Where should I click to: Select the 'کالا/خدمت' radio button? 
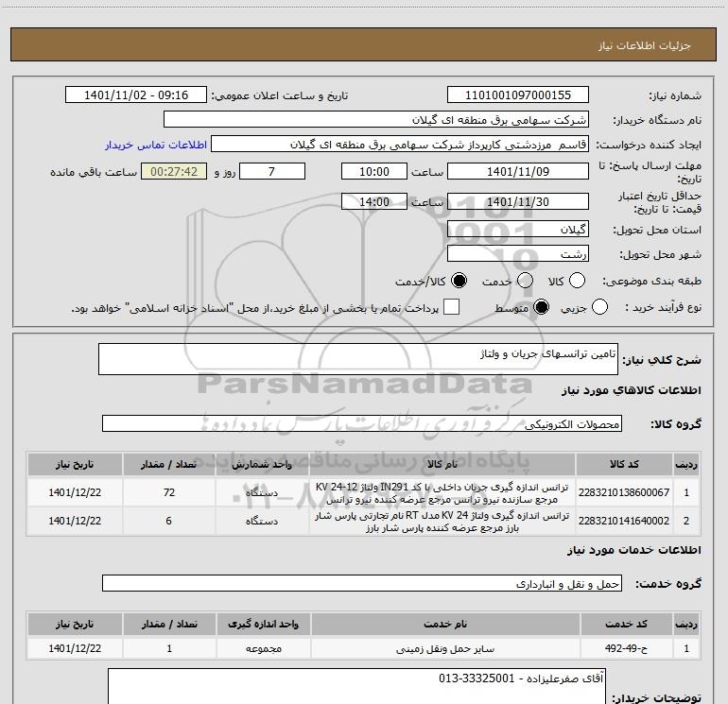[x=459, y=281]
